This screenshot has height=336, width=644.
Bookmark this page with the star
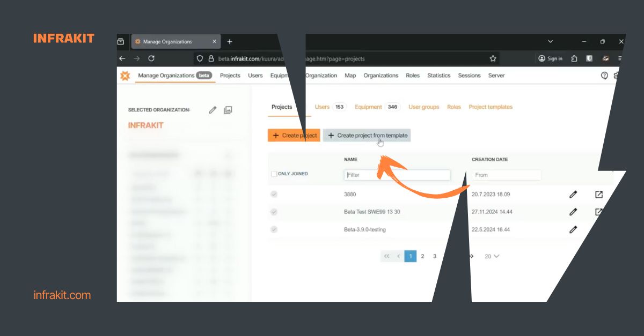coord(493,58)
